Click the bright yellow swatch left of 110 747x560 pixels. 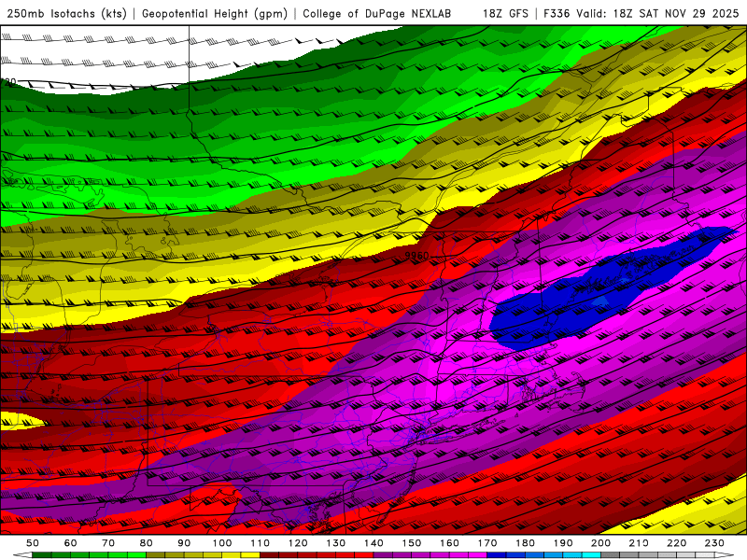250,555
